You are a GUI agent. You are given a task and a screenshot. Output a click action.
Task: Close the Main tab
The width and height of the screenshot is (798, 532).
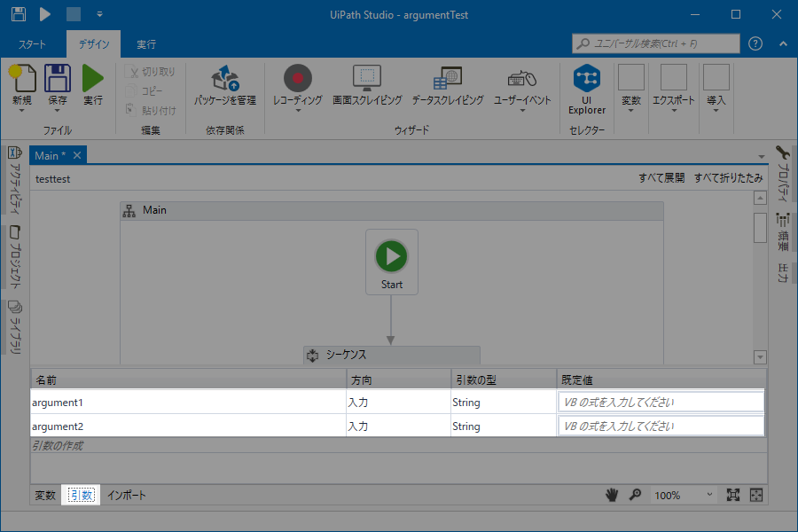[x=77, y=155]
